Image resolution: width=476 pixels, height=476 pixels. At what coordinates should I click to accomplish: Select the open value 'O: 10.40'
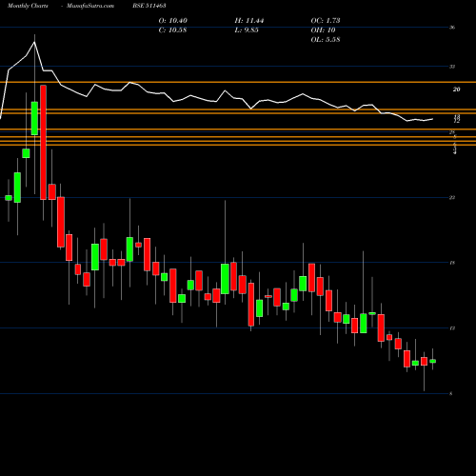[x=172, y=21]
